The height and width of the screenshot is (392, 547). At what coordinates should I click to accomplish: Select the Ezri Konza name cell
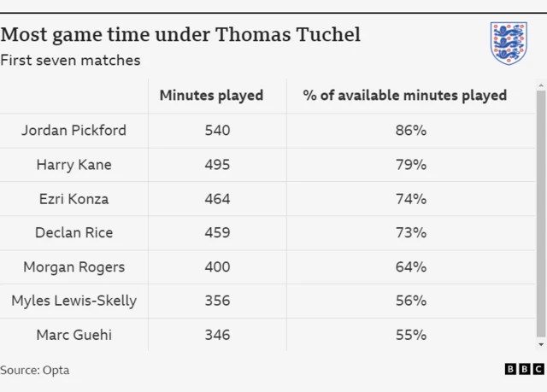click(74, 199)
